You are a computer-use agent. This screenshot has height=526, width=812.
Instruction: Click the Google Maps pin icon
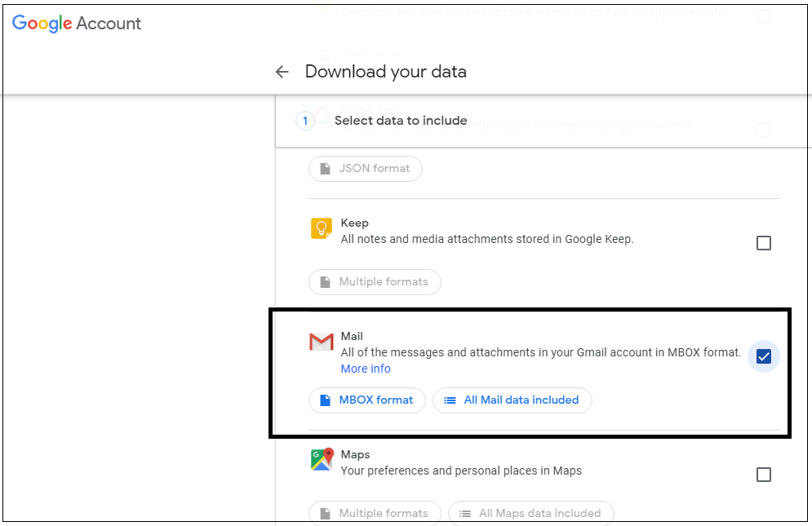(322, 459)
